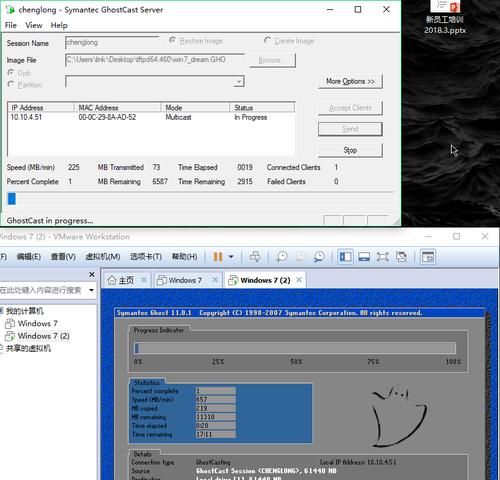Open the 编辑(E) menu in VMware
Image resolution: width=500 pixels, height=480 pixels.
point(29,257)
